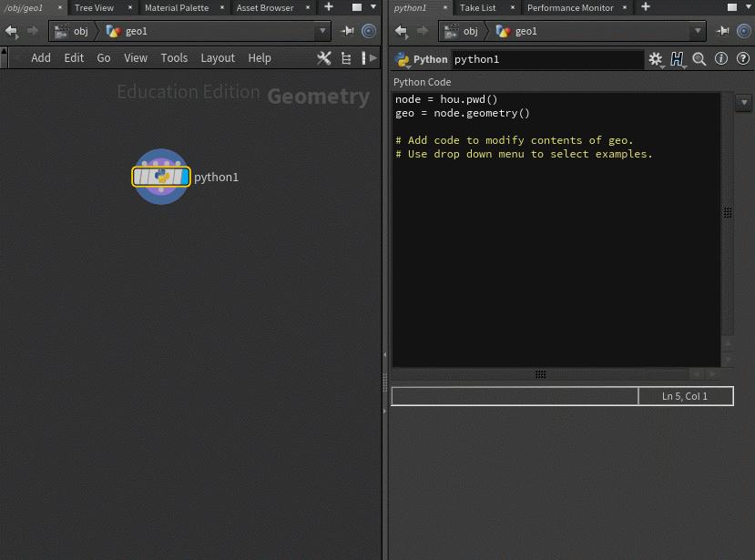Image resolution: width=755 pixels, height=560 pixels.
Task: Switch to Asset Browser tab
Action: 265,7
